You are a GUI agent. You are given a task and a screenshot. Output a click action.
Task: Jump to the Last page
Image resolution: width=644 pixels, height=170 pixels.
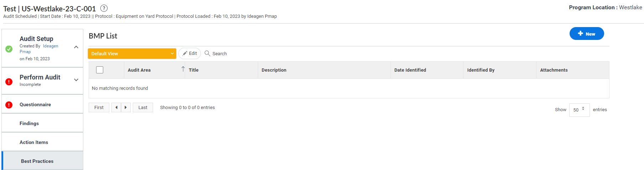pyautogui.click(x=143, y=107)
